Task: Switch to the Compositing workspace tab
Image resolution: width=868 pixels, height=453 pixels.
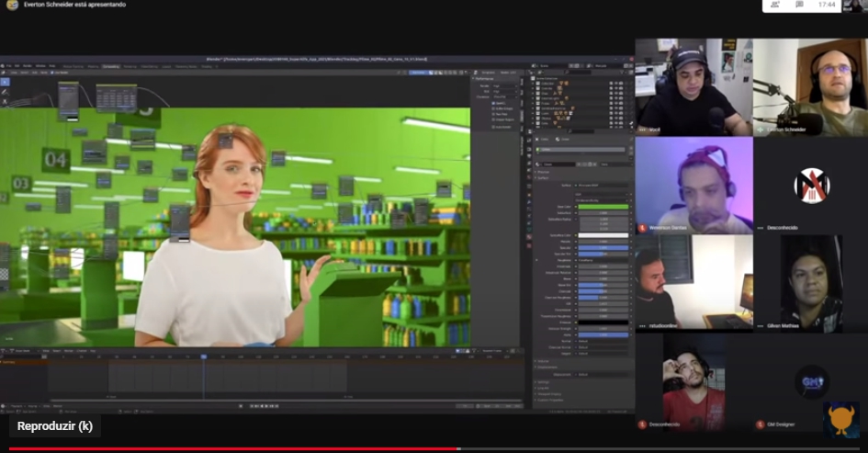Action: point(111,66)
